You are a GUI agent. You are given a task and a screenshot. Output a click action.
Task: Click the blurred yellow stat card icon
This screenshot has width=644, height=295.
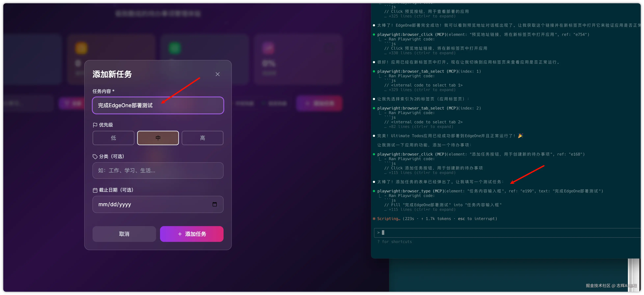[x=81, y=48]
